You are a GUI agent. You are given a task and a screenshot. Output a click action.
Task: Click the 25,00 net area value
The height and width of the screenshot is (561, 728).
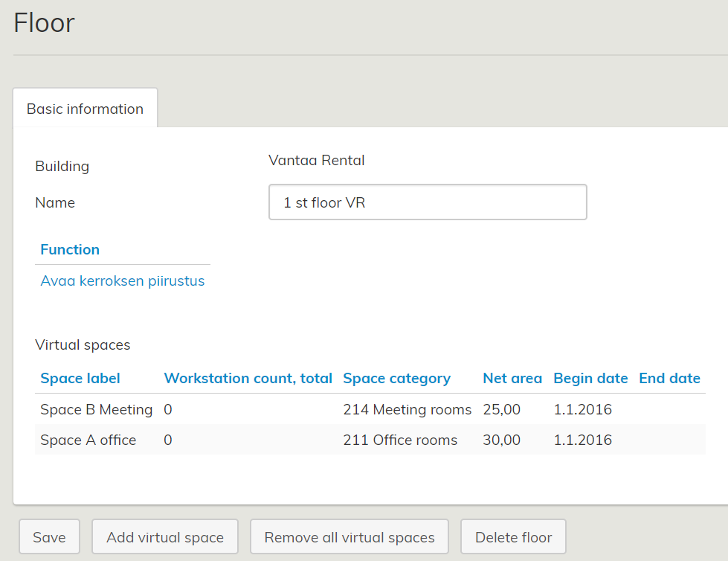(x=502, y=409)
